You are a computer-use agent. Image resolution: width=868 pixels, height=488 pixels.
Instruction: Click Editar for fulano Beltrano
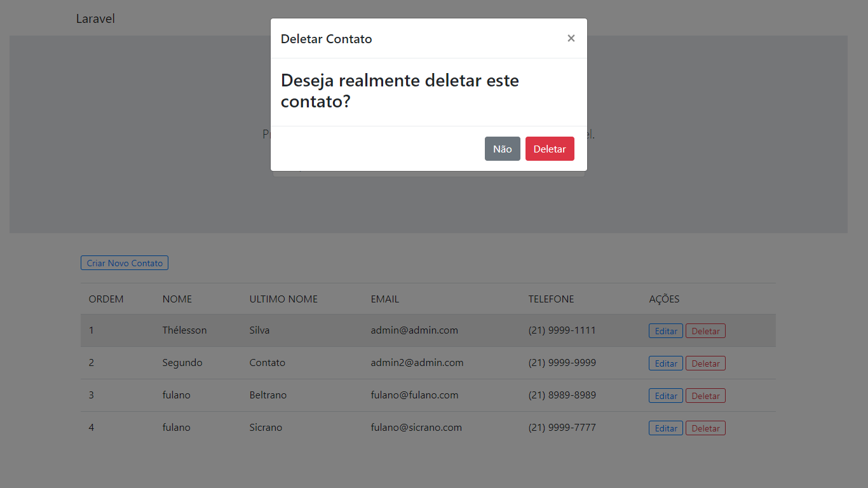tap(666, 396)
